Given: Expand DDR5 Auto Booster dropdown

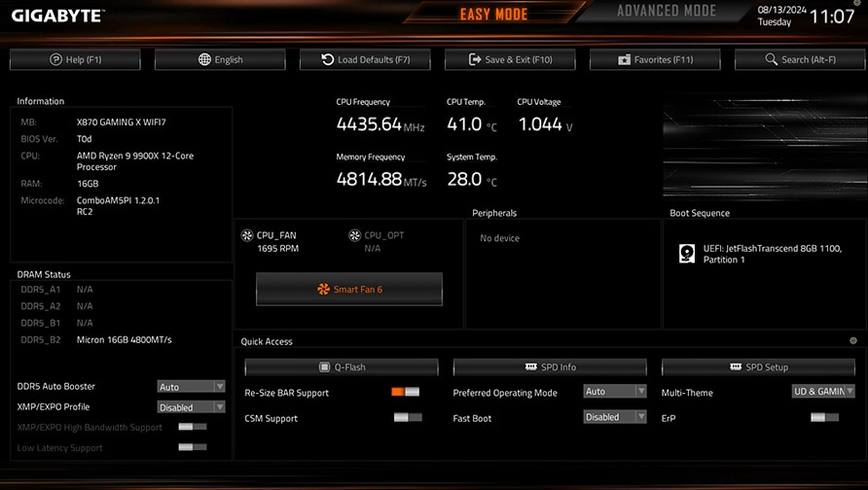Looking at the screenshot, I should (x=191, y=387).
